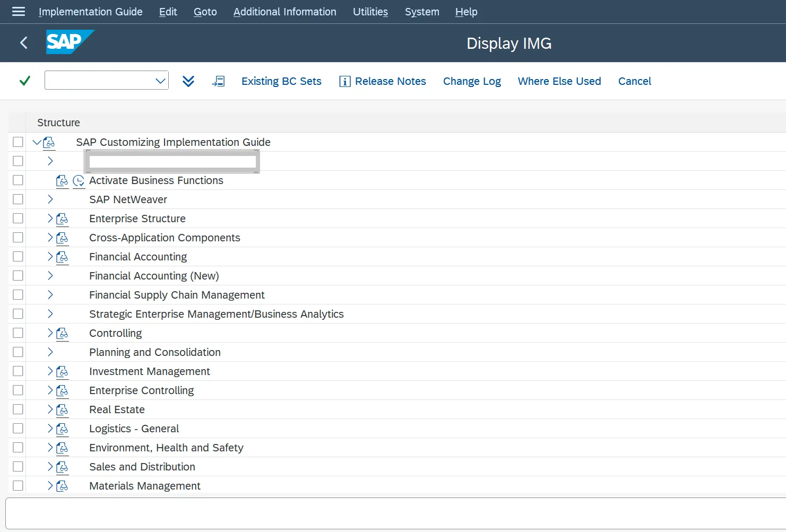Check the checkbox next to Sales and Distribution
The width and height of the screenshot is (786, 532).
[18, 466]
